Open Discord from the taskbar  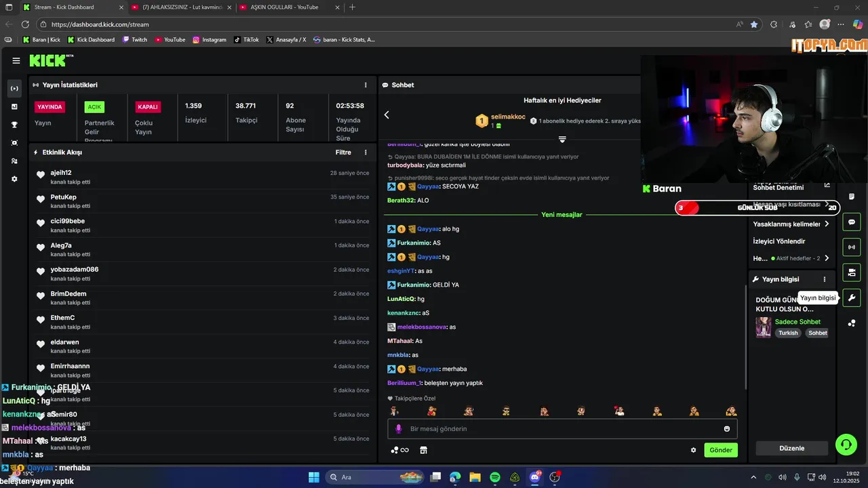click(x=534, y=477)
